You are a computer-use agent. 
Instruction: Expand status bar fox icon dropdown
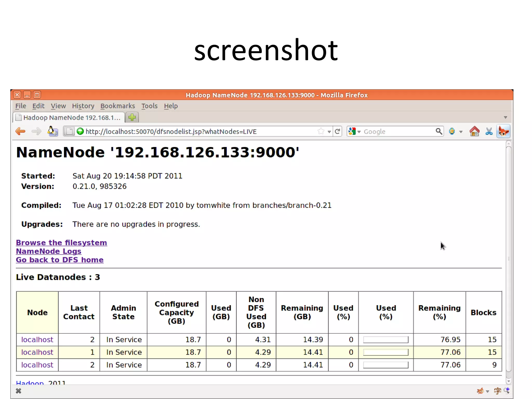(487, 391)
